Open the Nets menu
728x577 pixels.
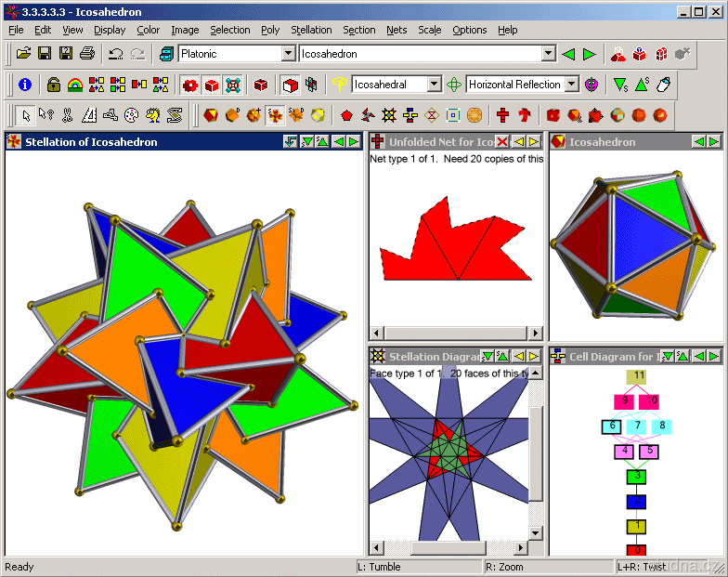coord(396,30)
